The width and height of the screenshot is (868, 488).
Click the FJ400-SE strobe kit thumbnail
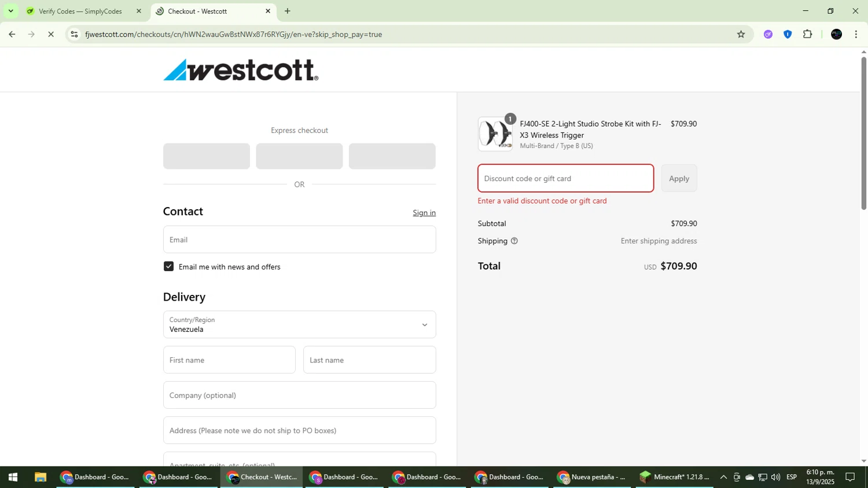coord(495,134)
